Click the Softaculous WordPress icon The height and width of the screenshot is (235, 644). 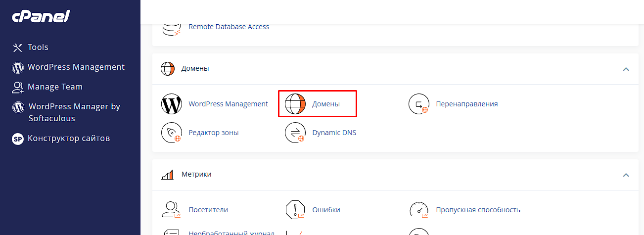(x=18, y=107)
